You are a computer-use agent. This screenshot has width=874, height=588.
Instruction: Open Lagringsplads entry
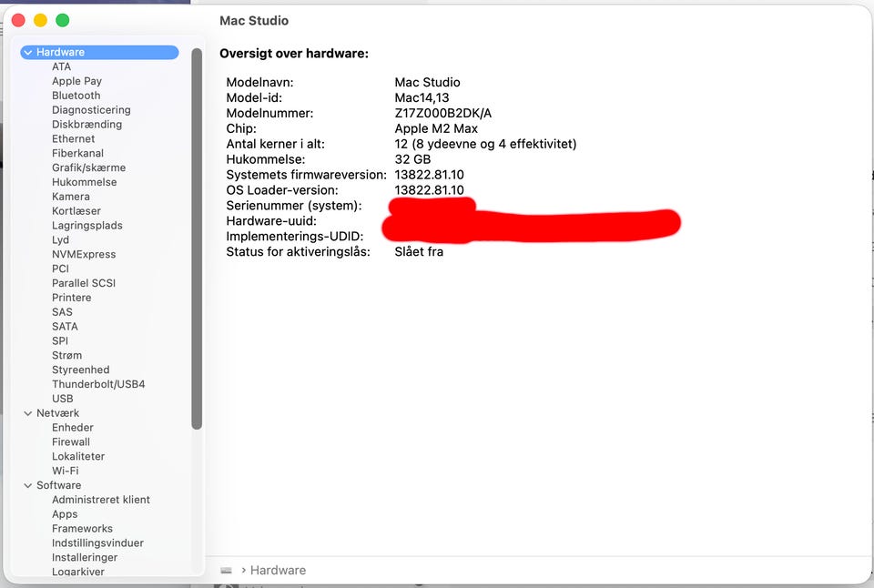[x=87, y=226]
